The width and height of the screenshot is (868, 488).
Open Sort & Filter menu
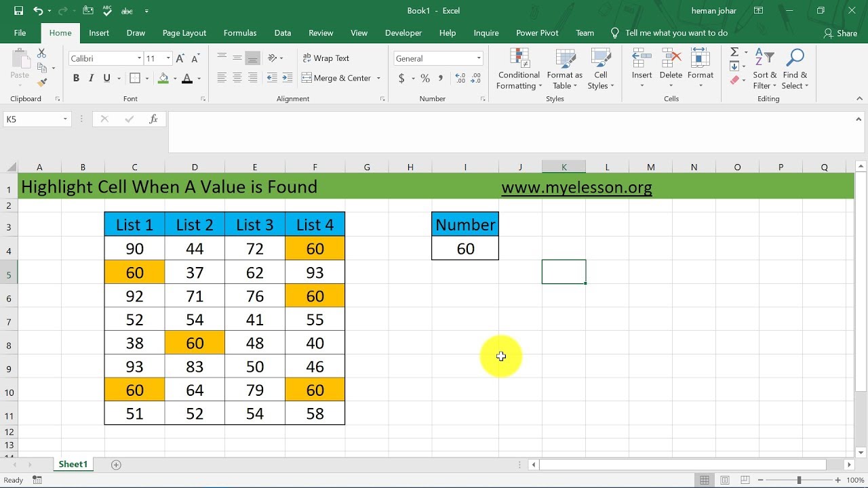(765, 69)
